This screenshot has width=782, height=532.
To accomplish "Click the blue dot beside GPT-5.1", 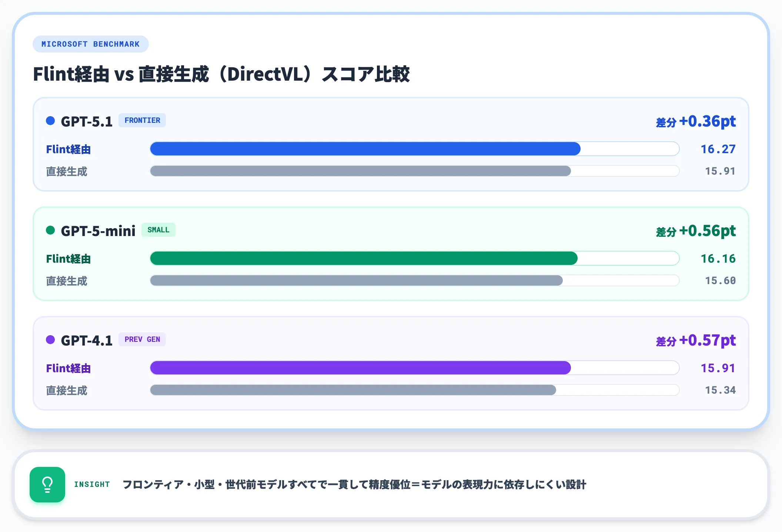I will tap(50, 121).
